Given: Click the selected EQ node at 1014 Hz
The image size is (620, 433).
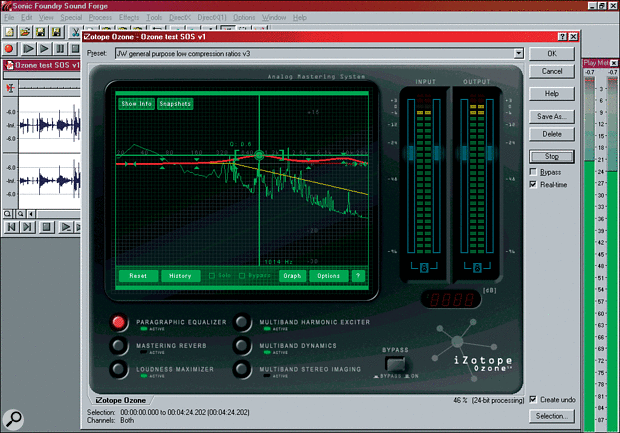Looking at the screenshot, I should (259, 155).
